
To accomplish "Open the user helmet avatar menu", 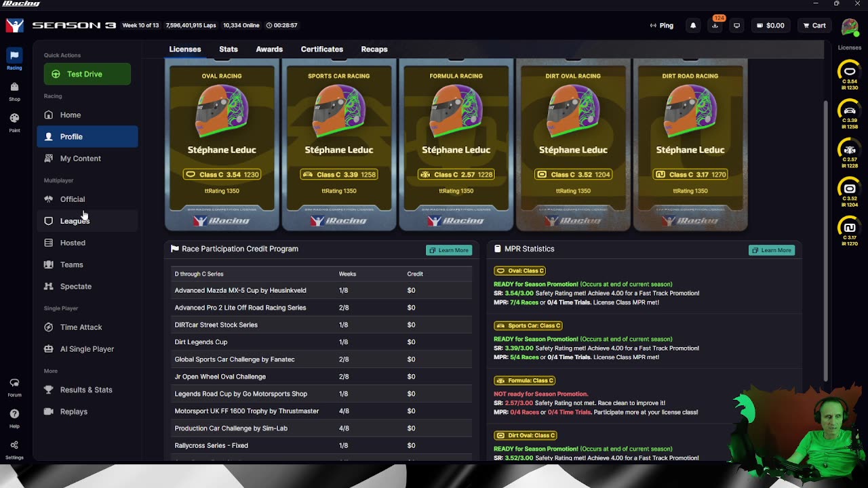I will (x=850, y=27).
